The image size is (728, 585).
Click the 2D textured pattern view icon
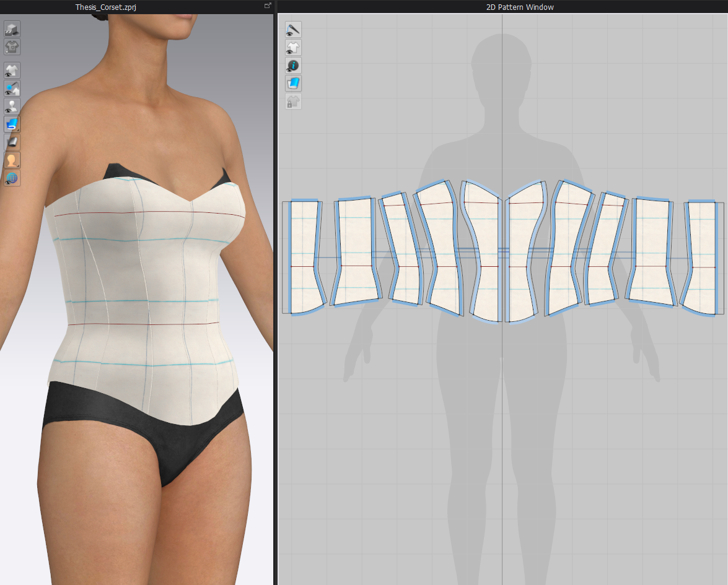click(293, 83)
